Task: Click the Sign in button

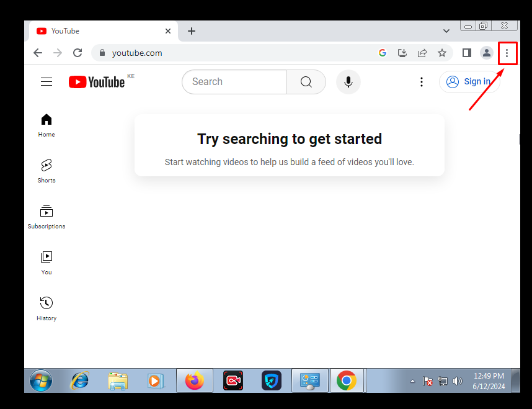Action: pyautogui.click(x=469, y=82)
